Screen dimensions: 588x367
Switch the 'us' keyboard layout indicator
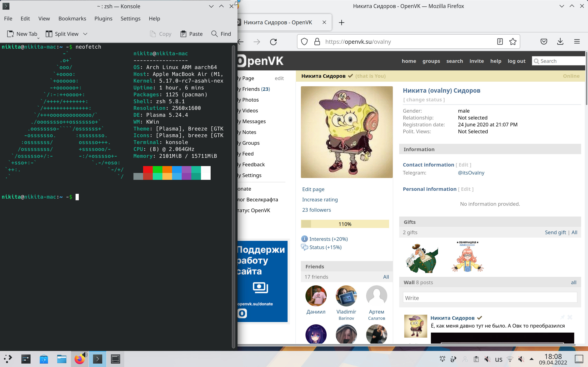click(499, 359)
